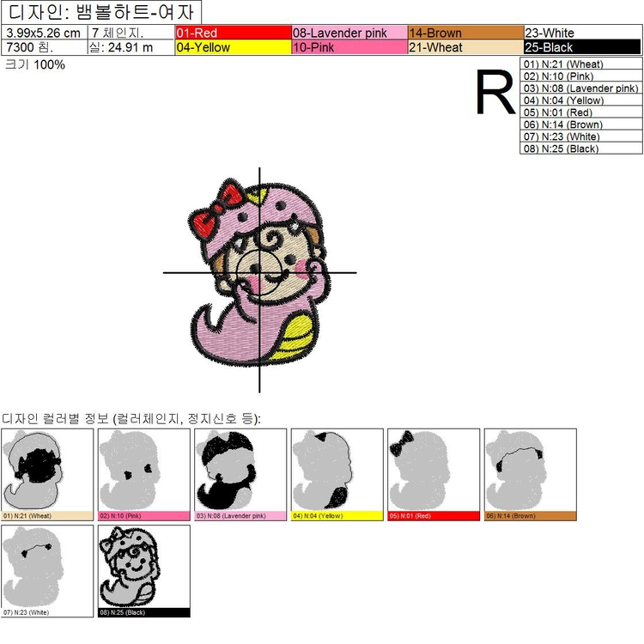Select the 08) N:25 (Black) list entry
644x644 pixels.
(x=580, y=149)
